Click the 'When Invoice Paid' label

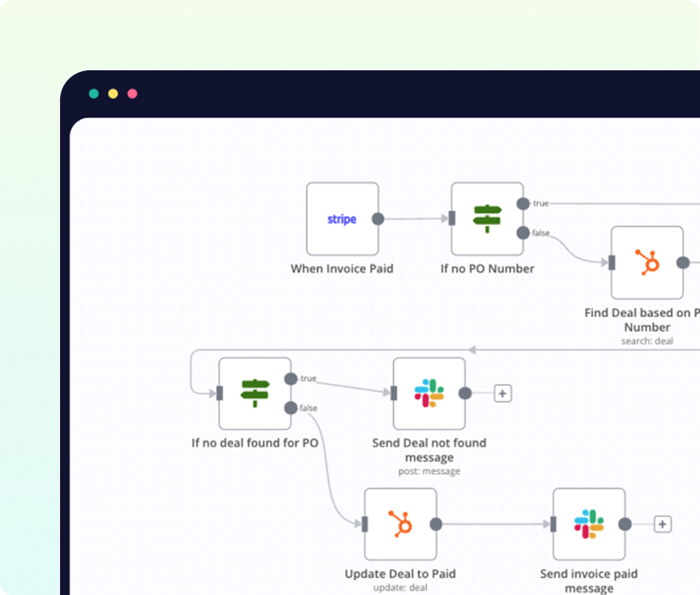[x=342, y=268]
